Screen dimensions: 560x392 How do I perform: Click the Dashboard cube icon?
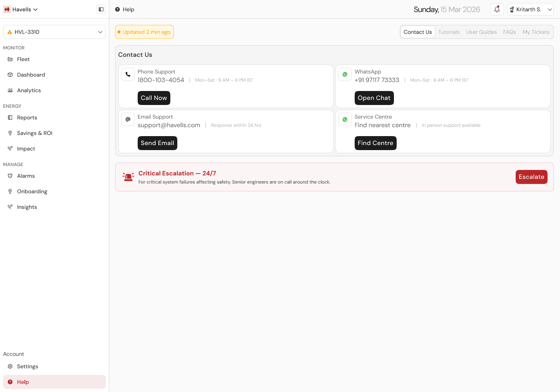tap(10, 75)
